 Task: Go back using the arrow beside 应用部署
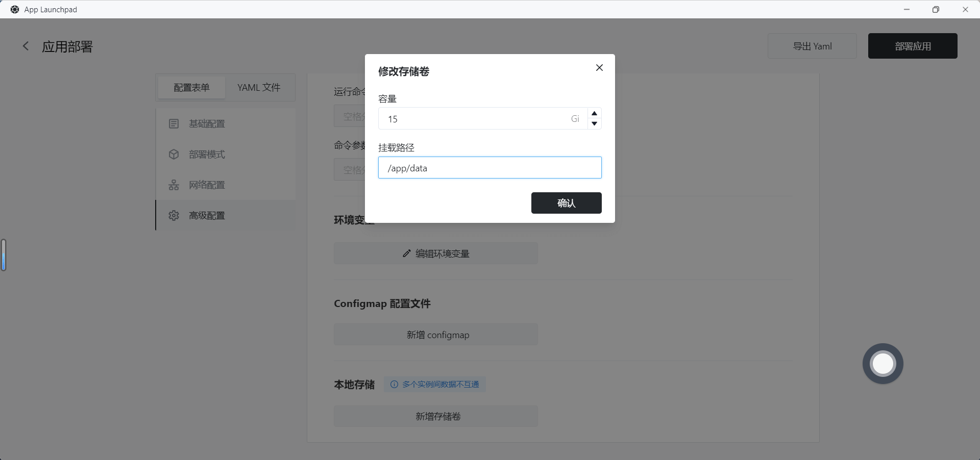(x=26, y=46)
